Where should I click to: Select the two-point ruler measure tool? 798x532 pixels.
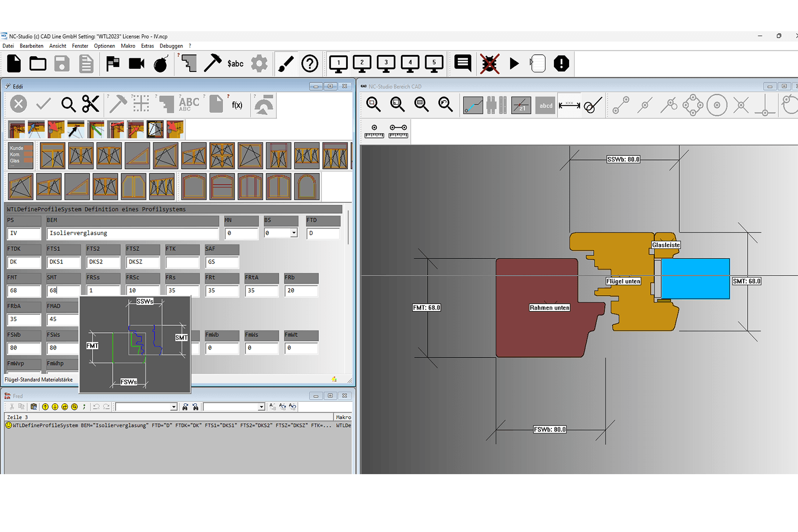tap(398, 131)
